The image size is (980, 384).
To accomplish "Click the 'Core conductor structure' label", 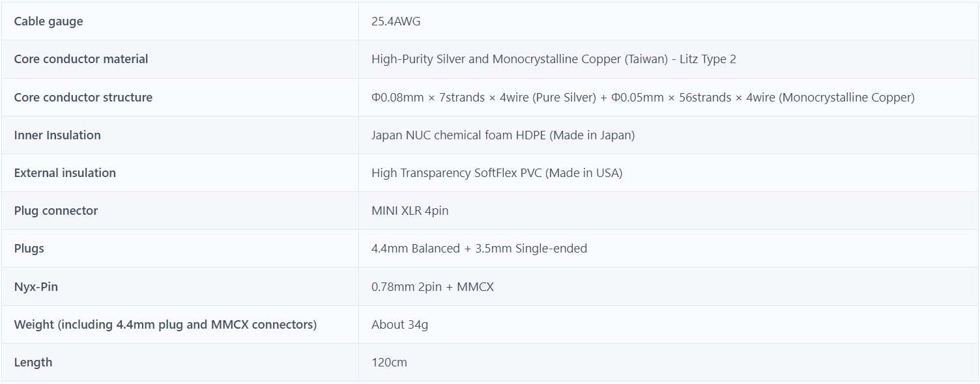I will (83, 98).
